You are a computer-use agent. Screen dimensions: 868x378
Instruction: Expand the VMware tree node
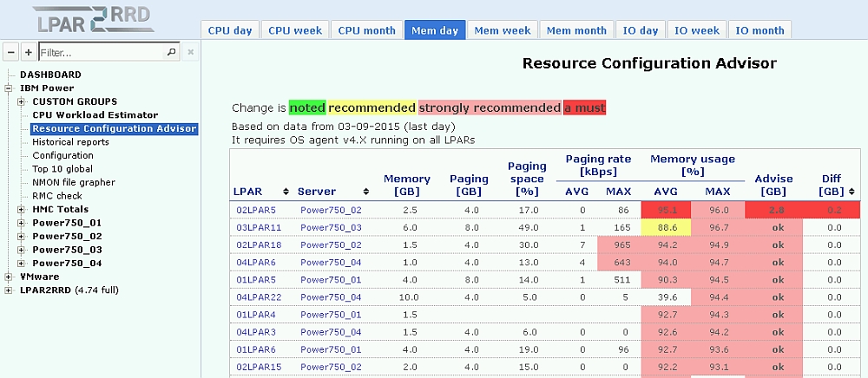[9, 277]
